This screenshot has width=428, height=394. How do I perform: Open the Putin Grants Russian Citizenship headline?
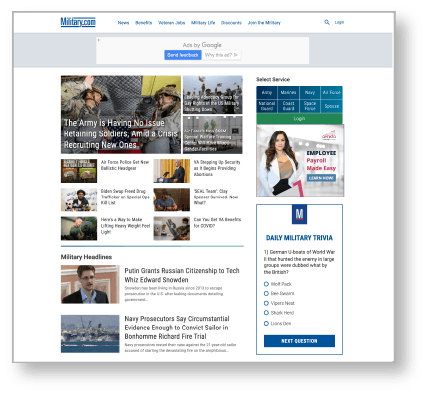pos(182,275)
